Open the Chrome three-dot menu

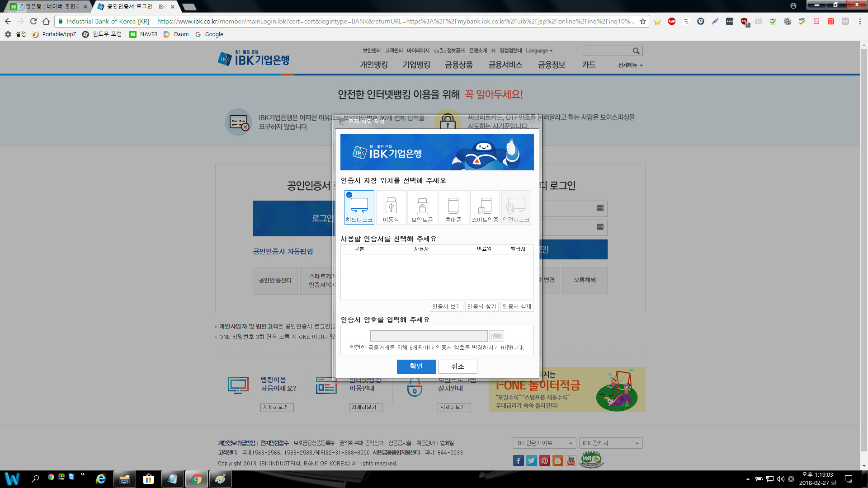coord(860,21)
